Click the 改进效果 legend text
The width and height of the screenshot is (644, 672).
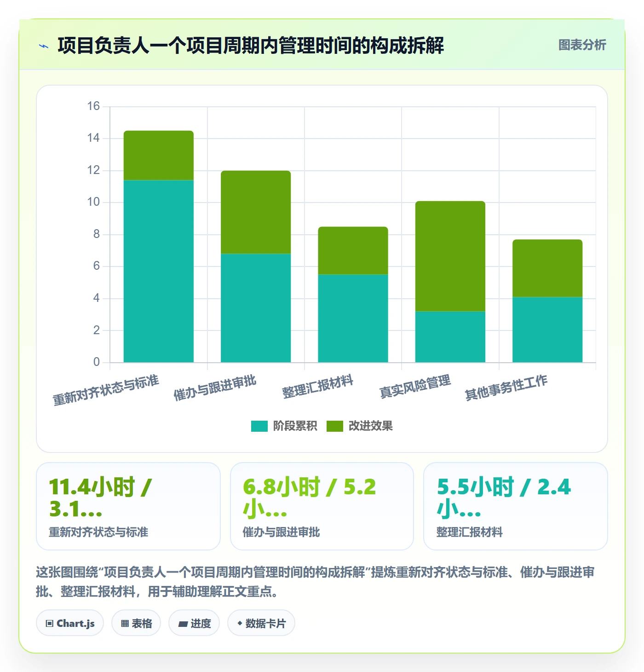pyautogui.click(x=370, y=426)
